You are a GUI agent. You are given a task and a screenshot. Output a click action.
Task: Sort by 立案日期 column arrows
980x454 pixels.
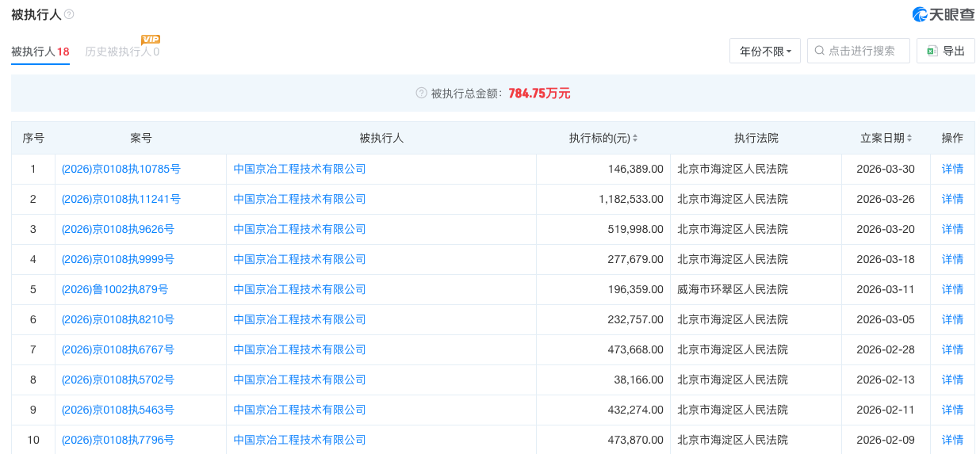point(909,139)
